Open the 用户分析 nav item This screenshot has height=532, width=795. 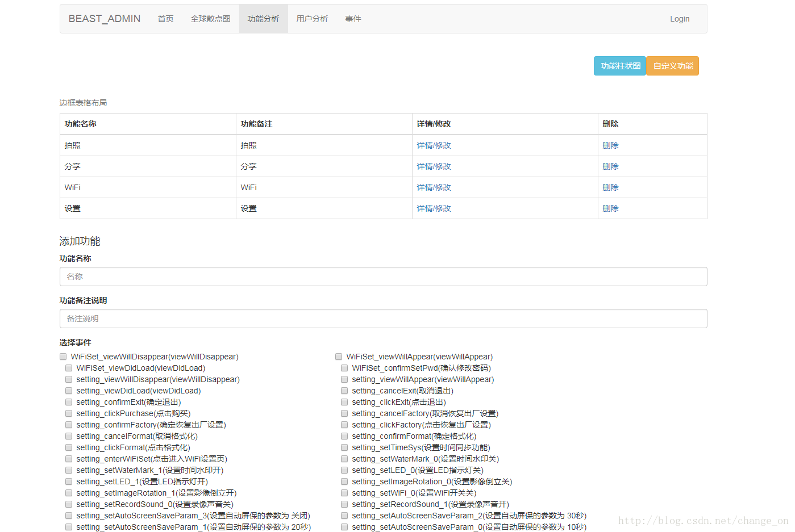pos(313,19)
